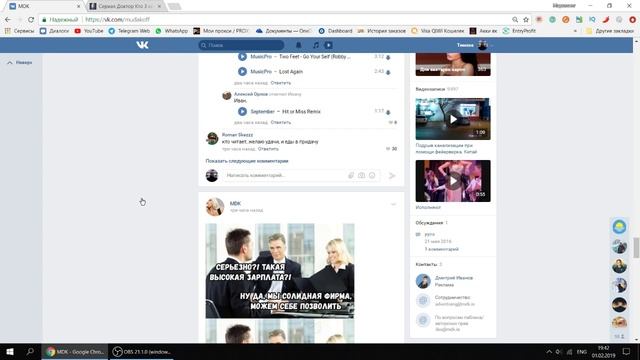Open the music note icon in VK header
Screen dimensions: 640x360
coord(316,45)
